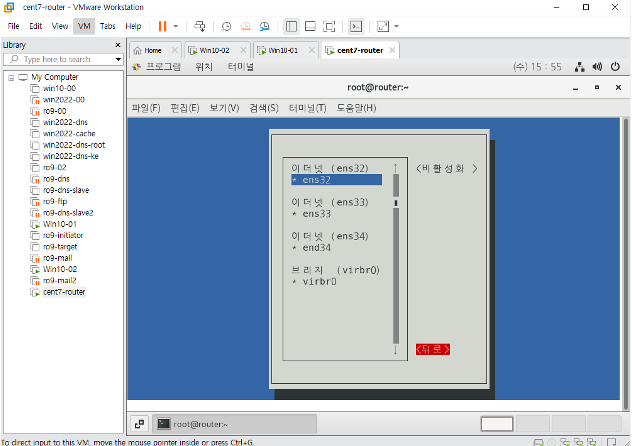Open the power options dropdown arrow
Screen dimensions: 632x446
pos(176,27)
